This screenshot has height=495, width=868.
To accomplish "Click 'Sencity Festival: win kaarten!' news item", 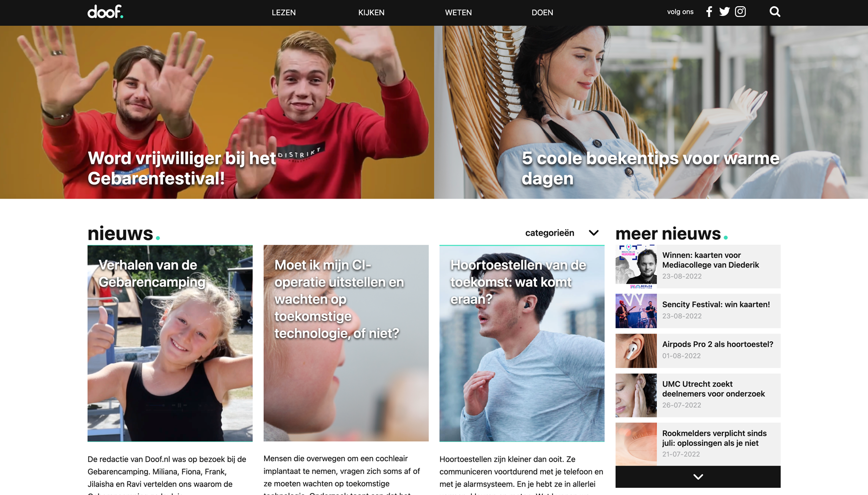I will pyautogui.click(x=698, y=311).
